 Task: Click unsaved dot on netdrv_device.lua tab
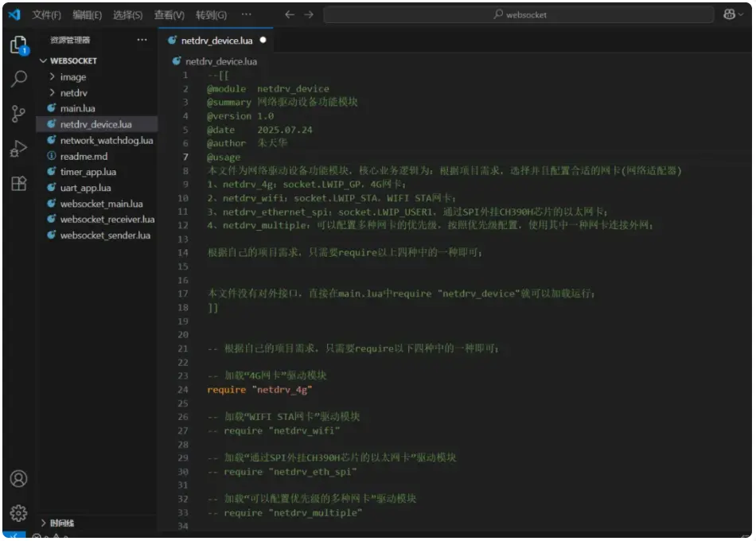point(263,40)
